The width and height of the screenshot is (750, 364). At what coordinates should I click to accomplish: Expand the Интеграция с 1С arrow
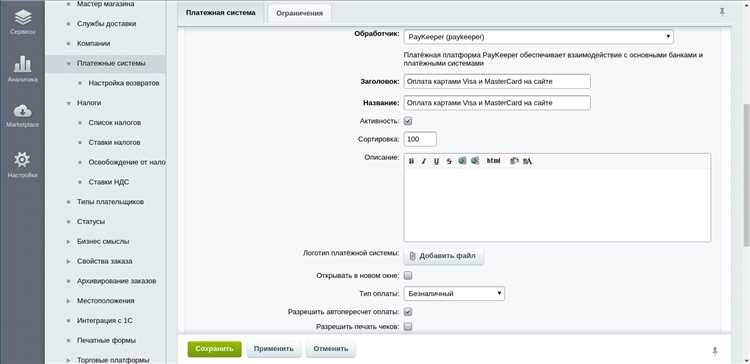point(68,320)
